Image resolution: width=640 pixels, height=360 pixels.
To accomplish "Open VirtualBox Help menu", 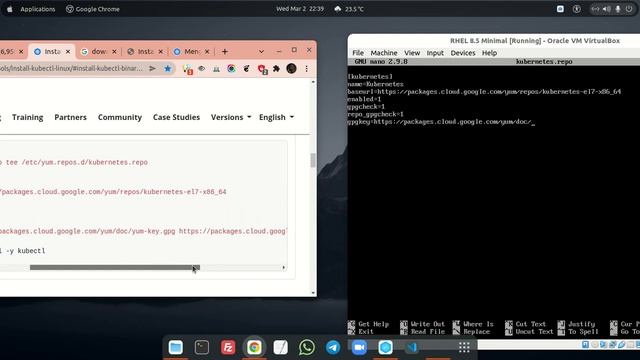I will 489,53.
